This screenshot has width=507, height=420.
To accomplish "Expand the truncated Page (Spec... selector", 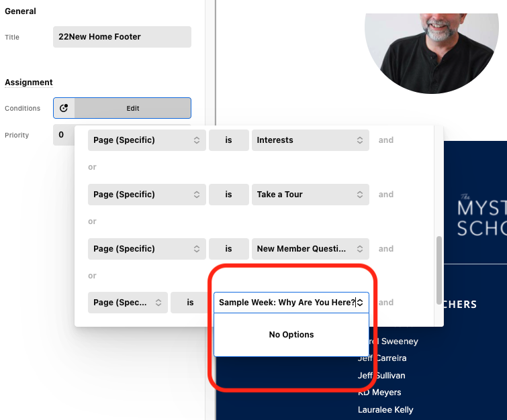I will [128, 303].
